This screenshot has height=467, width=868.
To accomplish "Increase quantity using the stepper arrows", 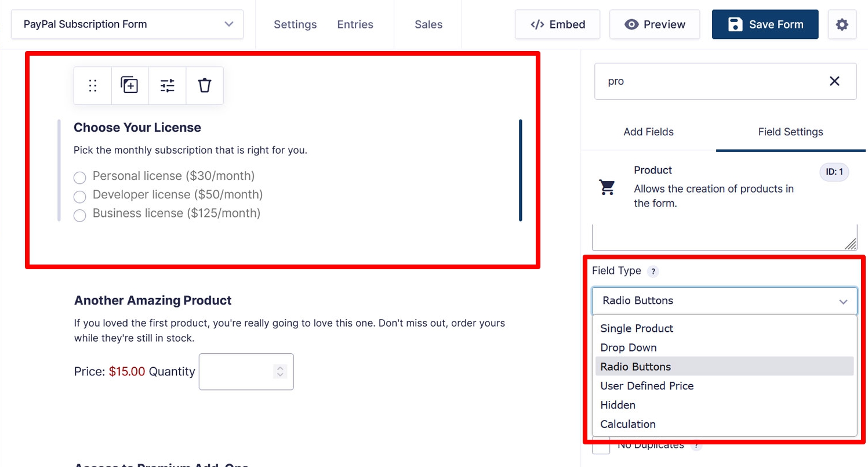I will [280, 368].
